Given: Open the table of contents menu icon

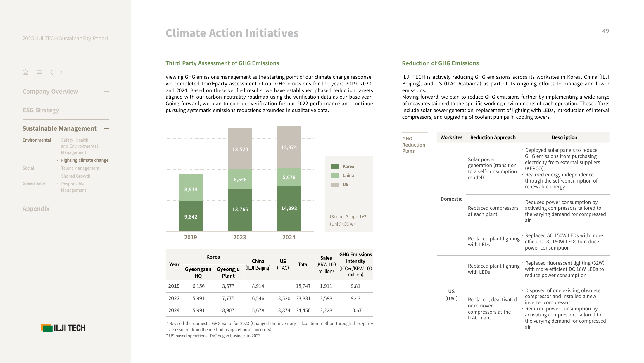Looking at the screenshot, I should click(x=39, y=72).
